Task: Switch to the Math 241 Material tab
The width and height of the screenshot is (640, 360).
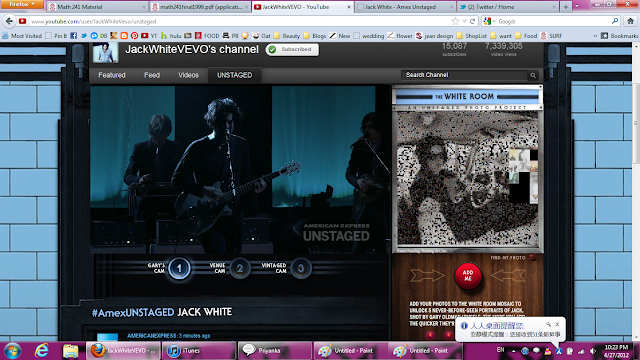Action: coord(97,7)
